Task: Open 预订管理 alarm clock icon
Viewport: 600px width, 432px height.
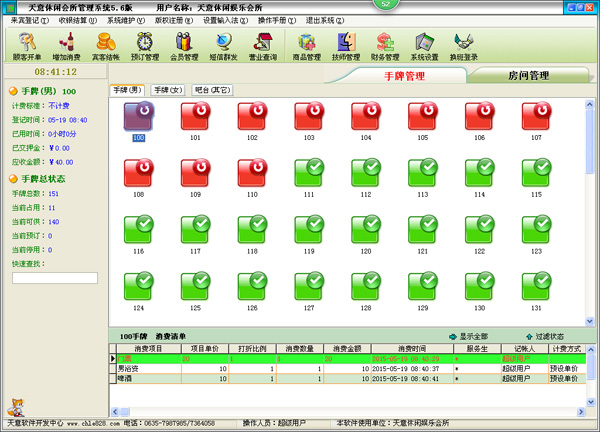Action: tap(145, 46)
